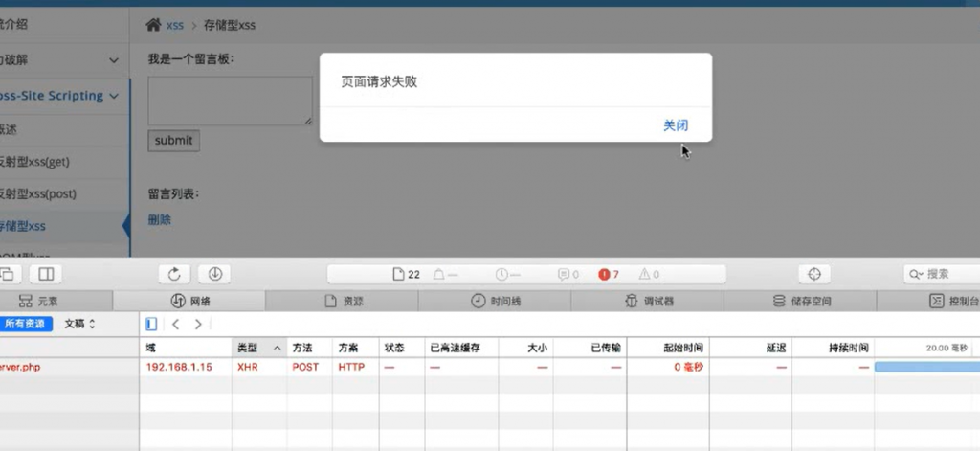
Task: Open the xss breadcrumb link
Action: (x=175, y=26)
